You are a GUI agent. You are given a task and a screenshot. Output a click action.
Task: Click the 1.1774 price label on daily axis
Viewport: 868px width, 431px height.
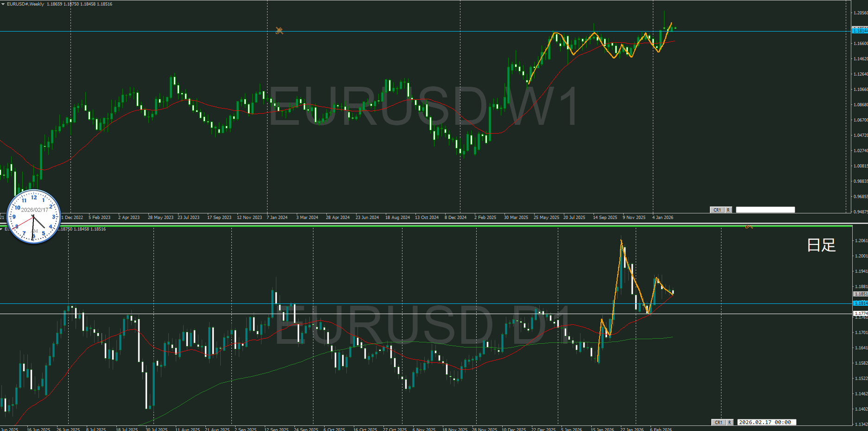point(861,314)
